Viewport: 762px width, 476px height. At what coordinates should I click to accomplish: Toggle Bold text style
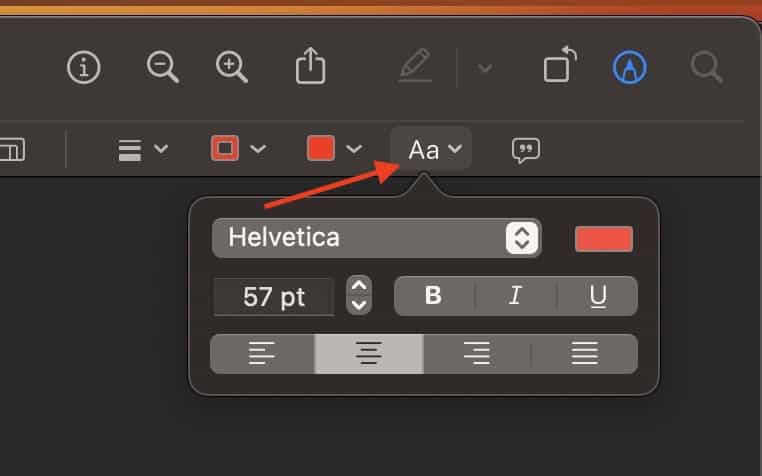pos(434,296)
